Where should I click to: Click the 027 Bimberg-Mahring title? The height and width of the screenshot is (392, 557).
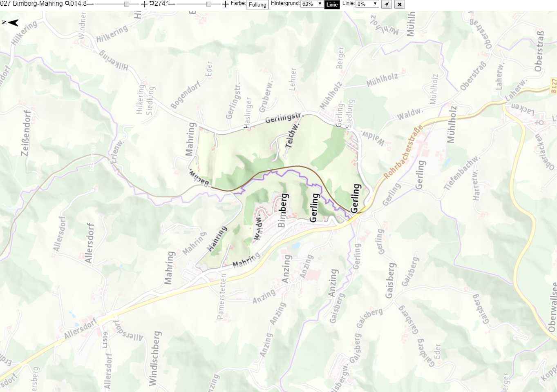click(x=31, y=4)
